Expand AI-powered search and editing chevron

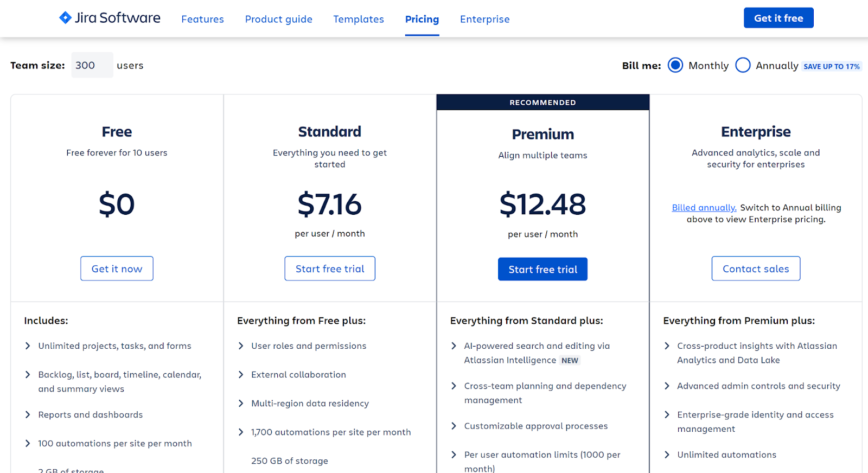(x=454, y=346)
